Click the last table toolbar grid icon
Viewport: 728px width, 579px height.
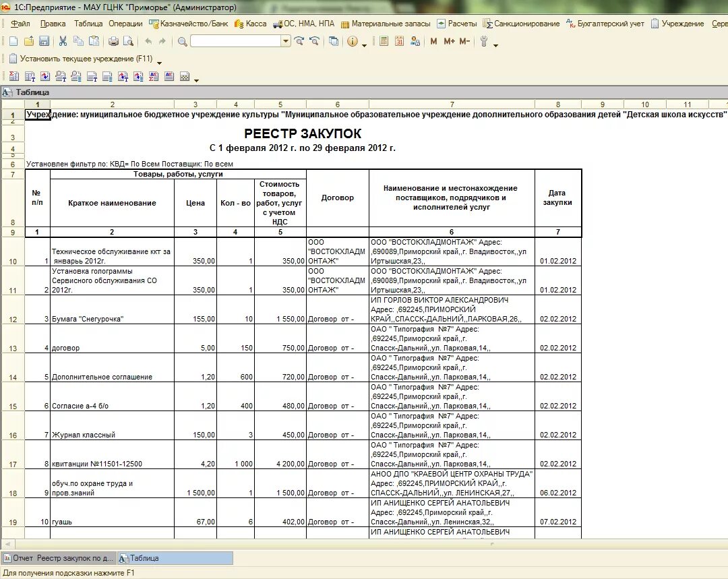point(184,77)
